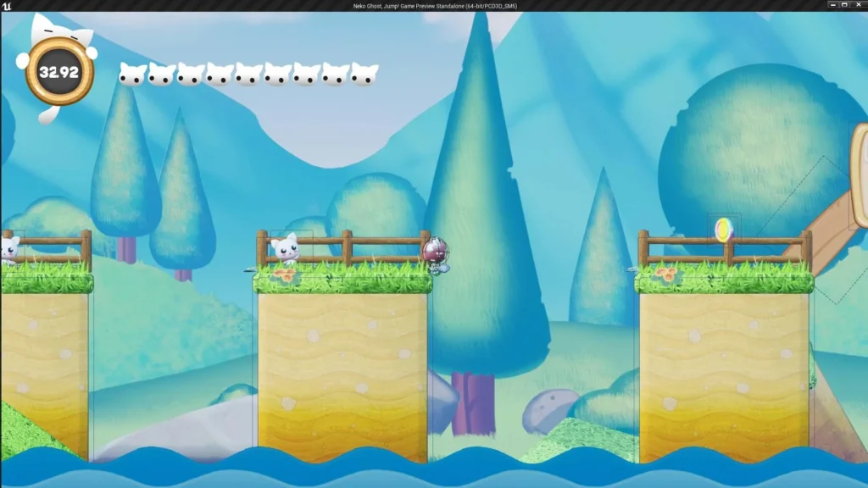868x488 pixels.
Task: Click the round caged ball beside the fence
Action: 436,252
